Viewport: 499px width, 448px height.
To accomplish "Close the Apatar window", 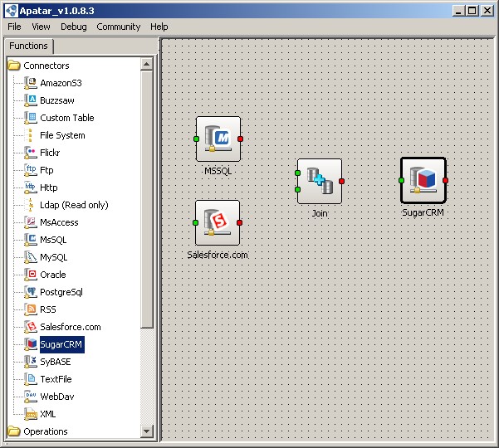I will point(487,11).
